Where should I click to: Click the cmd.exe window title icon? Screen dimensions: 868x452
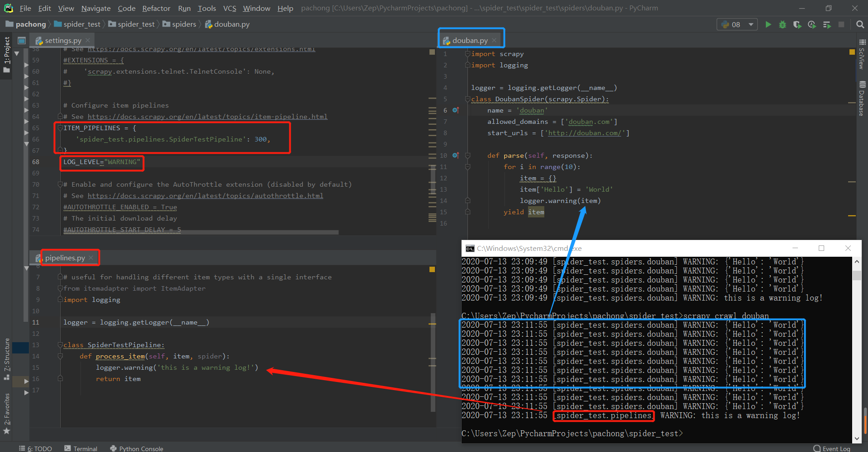[x=470, y=248]
